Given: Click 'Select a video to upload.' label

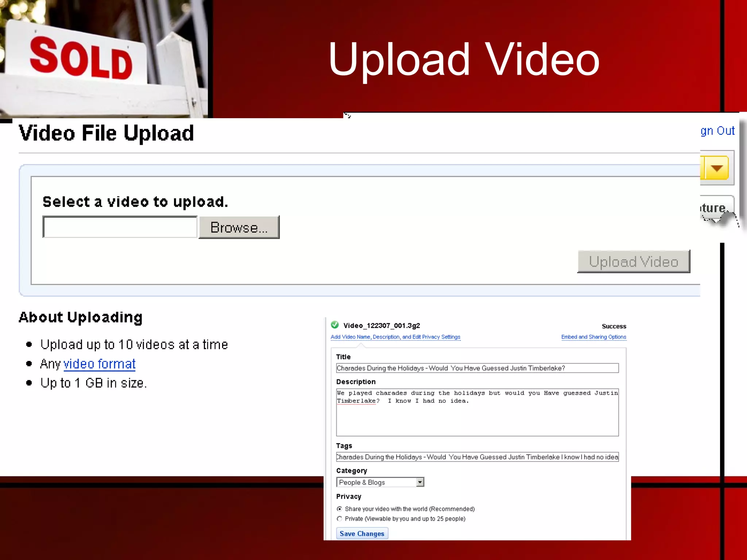Looking at the screenshot, I should tap(135, 202).
